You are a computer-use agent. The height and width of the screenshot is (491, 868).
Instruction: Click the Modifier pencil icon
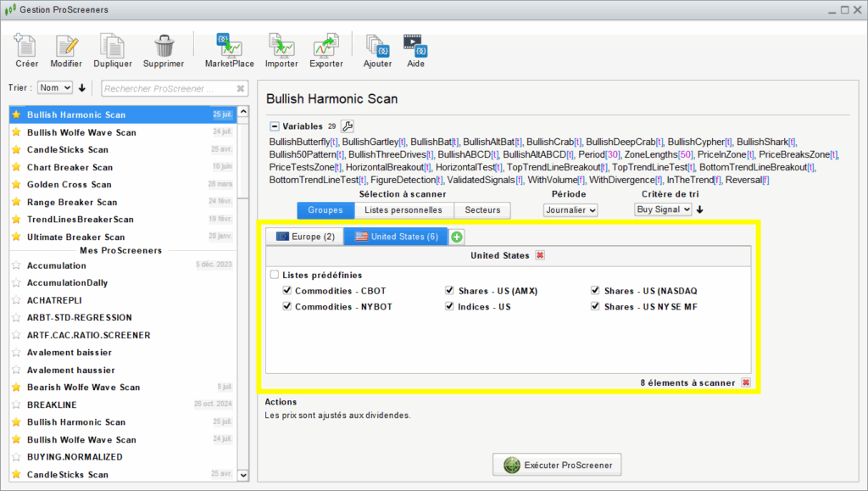point(66,46)
